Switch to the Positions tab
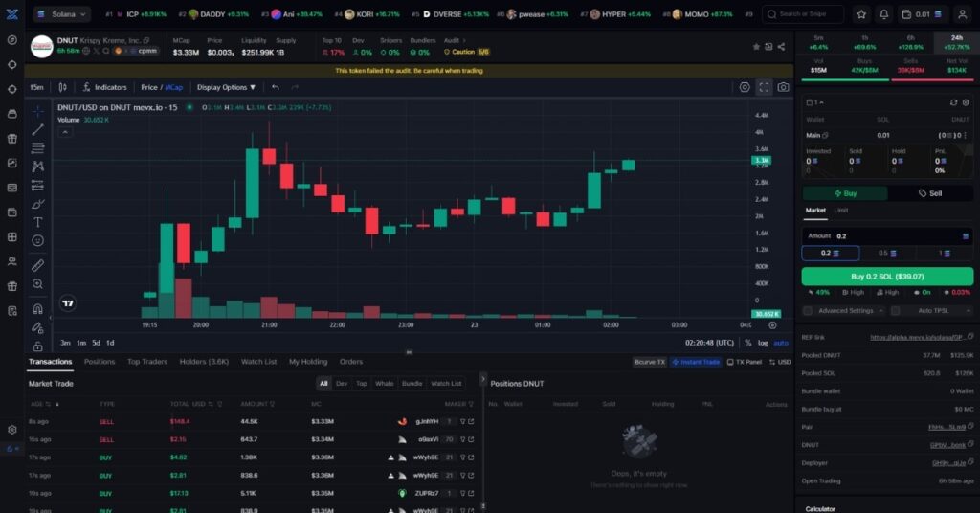Screen dimensions: 980x513 tap(100, 362)
